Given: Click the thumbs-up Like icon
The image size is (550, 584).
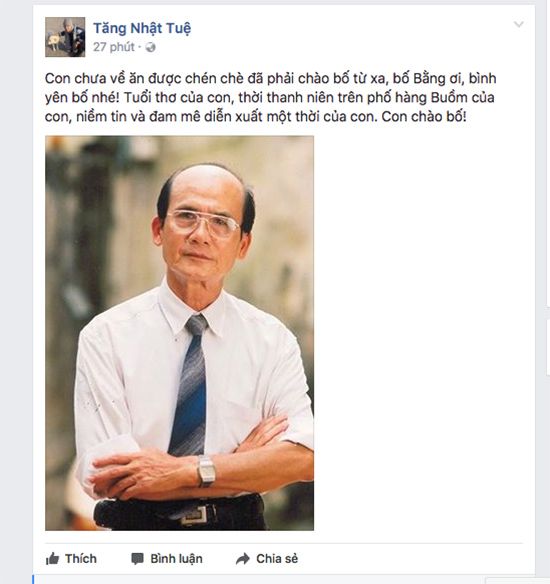Looking at the screenshot, I should click(52, 559).
